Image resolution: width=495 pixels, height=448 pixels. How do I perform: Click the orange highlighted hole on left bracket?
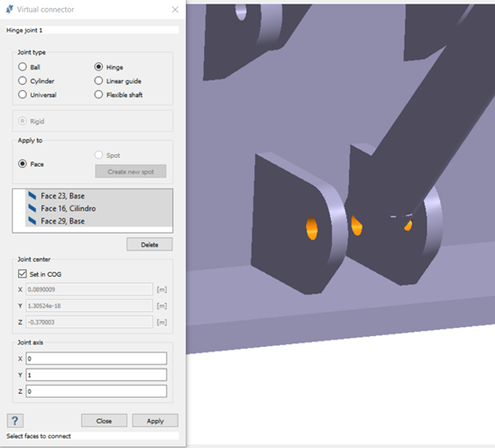312,228
